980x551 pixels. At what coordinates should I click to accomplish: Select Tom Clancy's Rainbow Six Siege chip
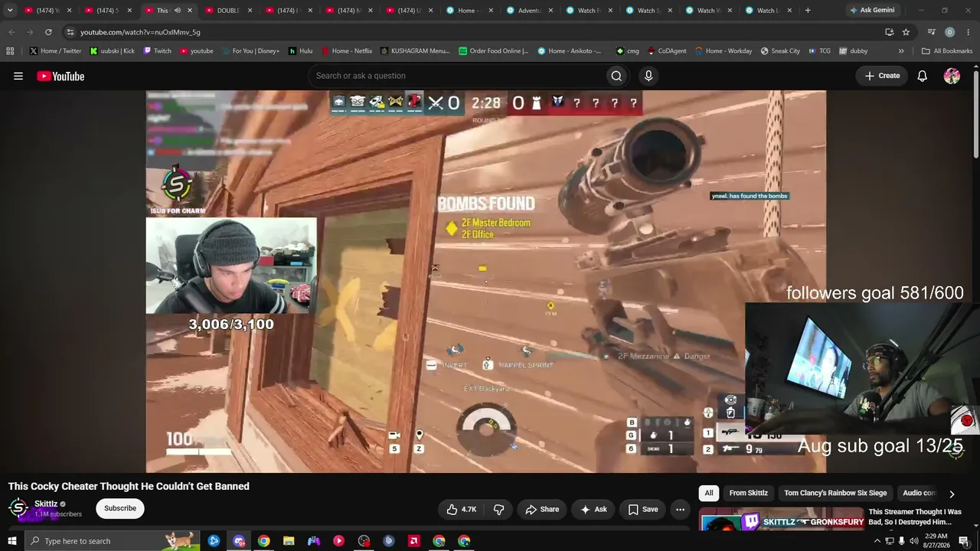[x=835, y=493]
